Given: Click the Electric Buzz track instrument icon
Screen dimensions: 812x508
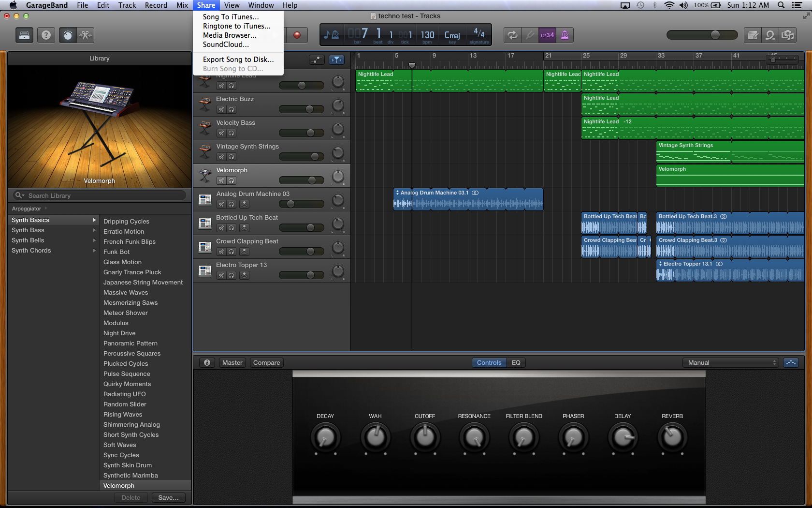Looking at the screenshot, I should coord(205,105).
